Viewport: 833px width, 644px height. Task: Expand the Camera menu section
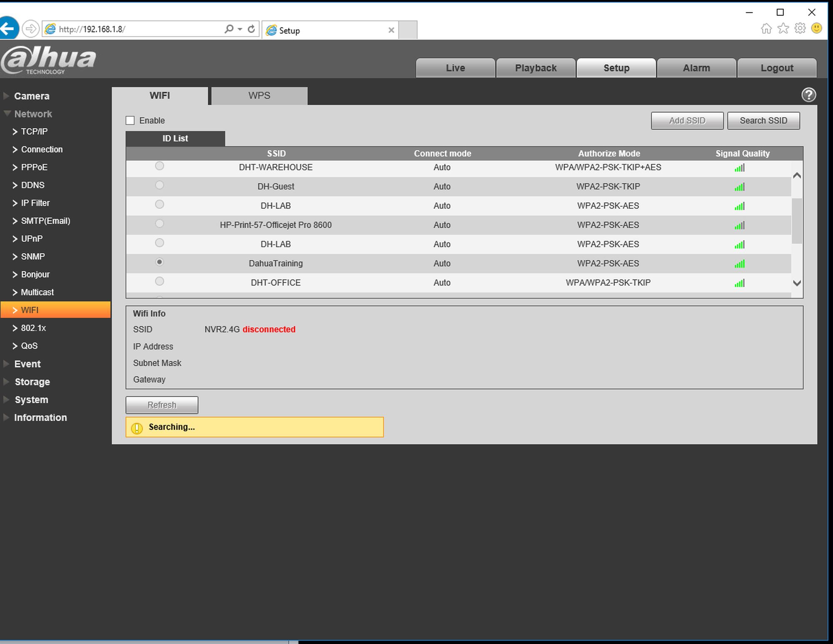tap(31, 96)
